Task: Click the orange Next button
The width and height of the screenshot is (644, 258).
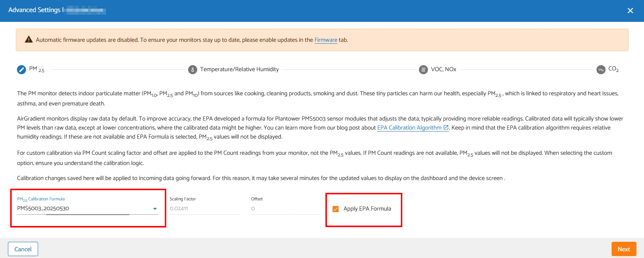Action: (624, 249)
